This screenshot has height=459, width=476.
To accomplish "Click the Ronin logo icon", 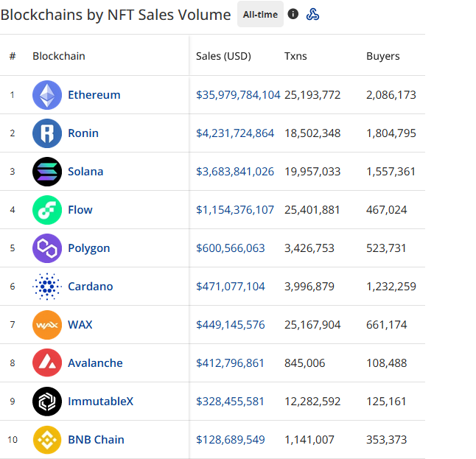I will (47, 133).
